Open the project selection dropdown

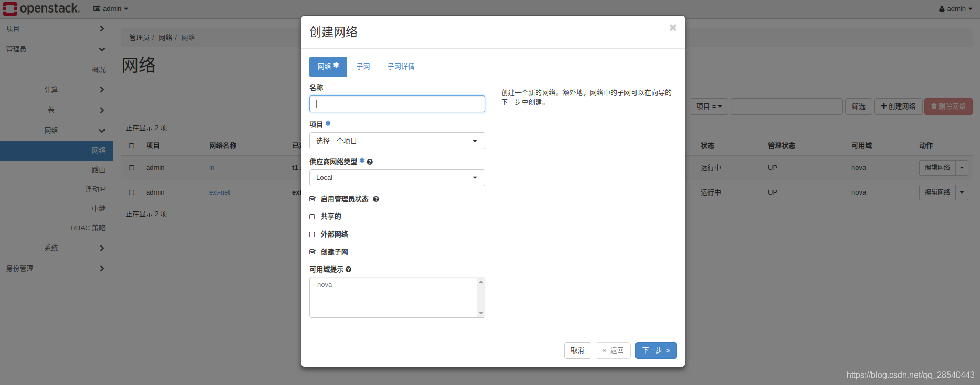397,141
